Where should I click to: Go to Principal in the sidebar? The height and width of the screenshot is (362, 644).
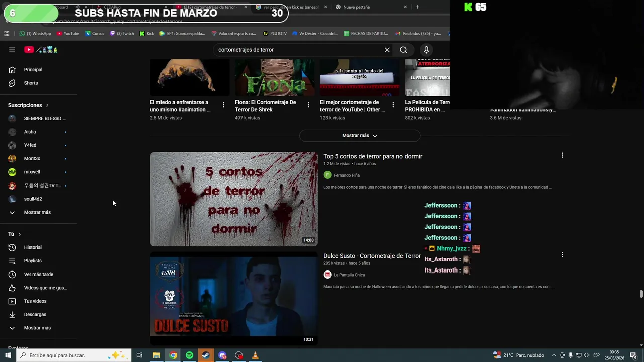(x=39, y=70)
